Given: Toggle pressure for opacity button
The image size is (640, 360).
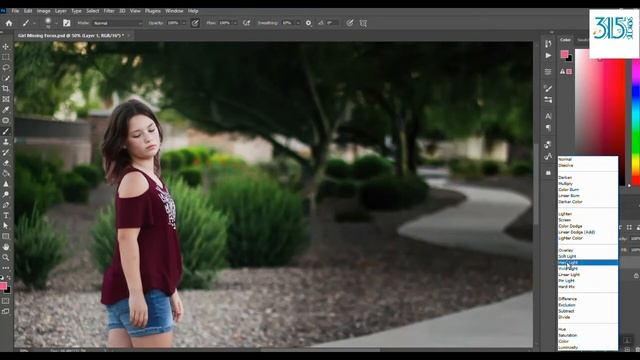Looking at the screenshot, I should (195, 23).
